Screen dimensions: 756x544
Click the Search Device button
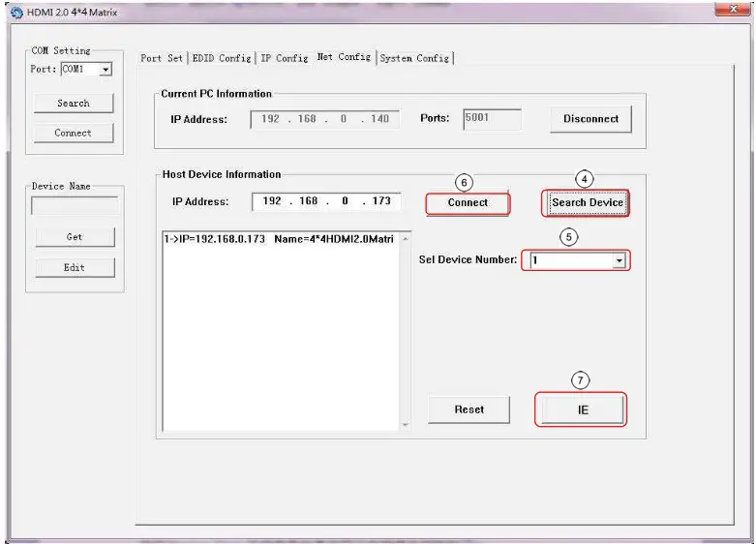[x=587, y=203]
